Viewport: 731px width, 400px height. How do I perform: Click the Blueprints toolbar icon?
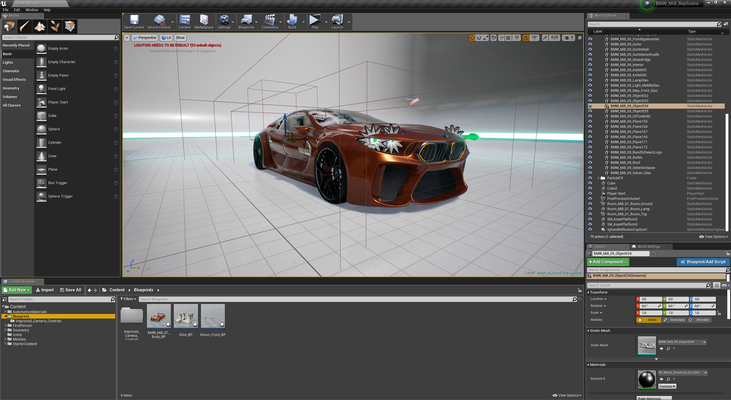pos(246,21)
